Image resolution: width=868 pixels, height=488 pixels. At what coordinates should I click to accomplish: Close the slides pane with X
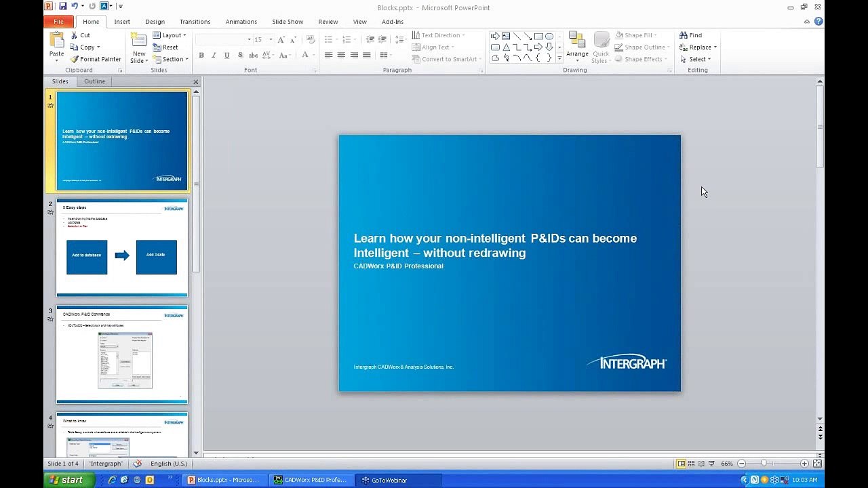pos(196,82)
